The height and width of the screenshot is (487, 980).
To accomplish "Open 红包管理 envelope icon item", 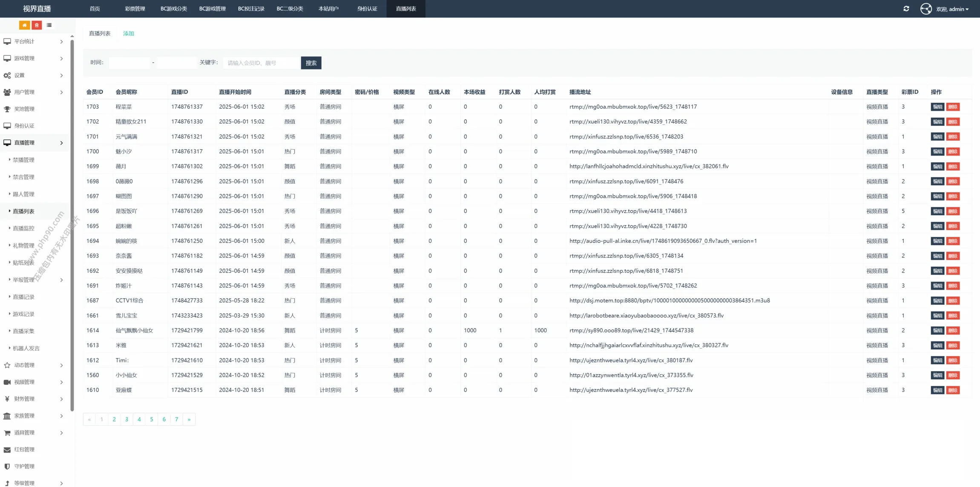I will tap(24, 450).
